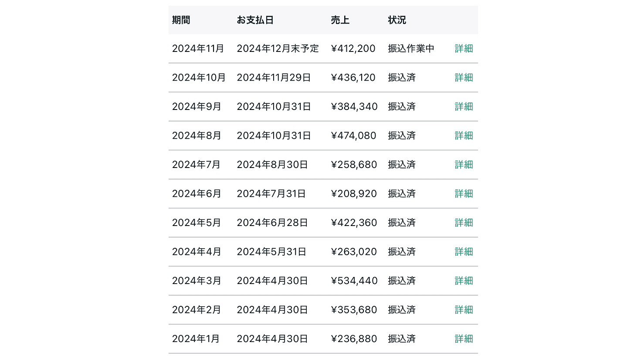644x356 pixels.
Task: Open 詳細 link for 2024年6月
Action: (464, 194)
